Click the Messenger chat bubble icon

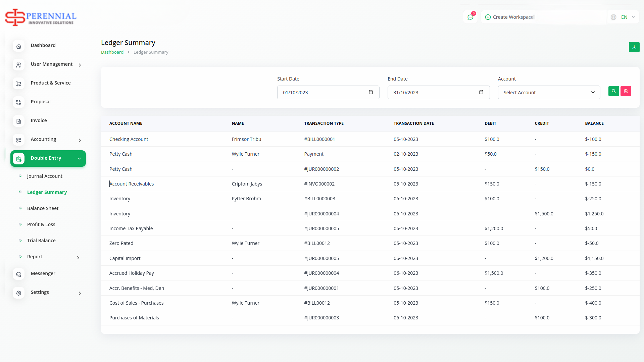pyautogui.click(x=19, y=274)
